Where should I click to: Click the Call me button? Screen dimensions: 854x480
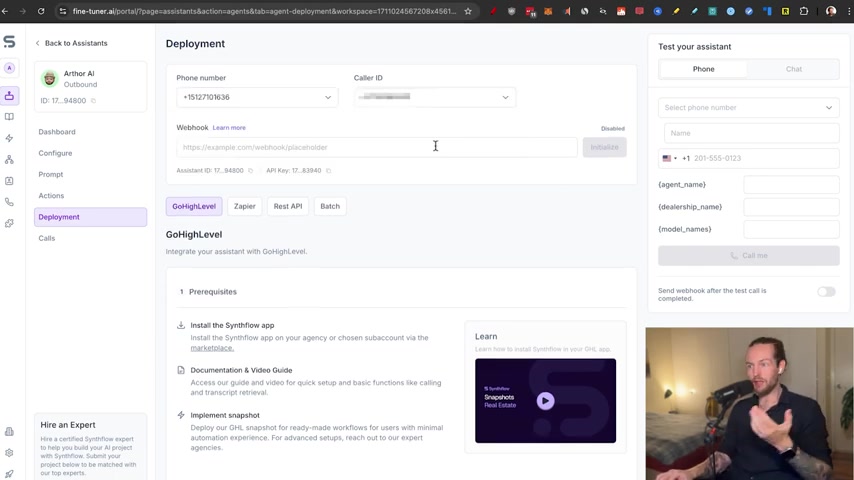tap(748, 256)
